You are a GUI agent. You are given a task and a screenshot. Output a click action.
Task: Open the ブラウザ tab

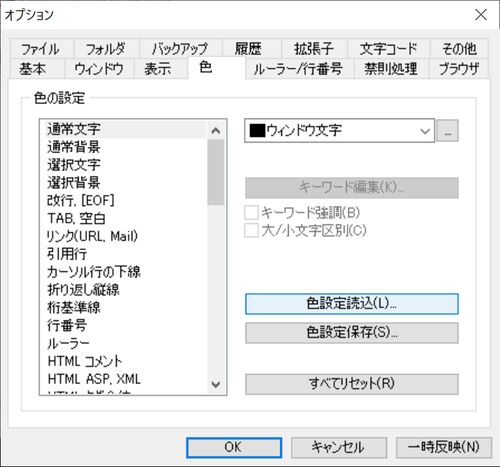coord(459,69)
